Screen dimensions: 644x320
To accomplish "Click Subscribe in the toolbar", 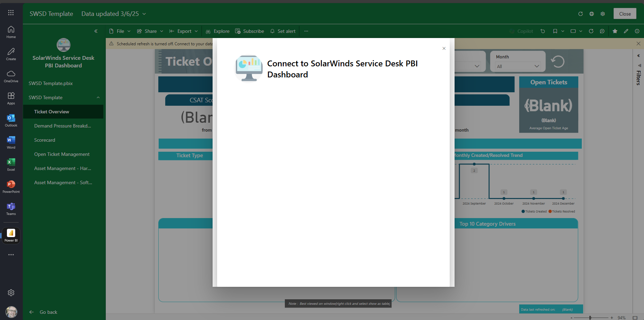I will click(249, 31).
